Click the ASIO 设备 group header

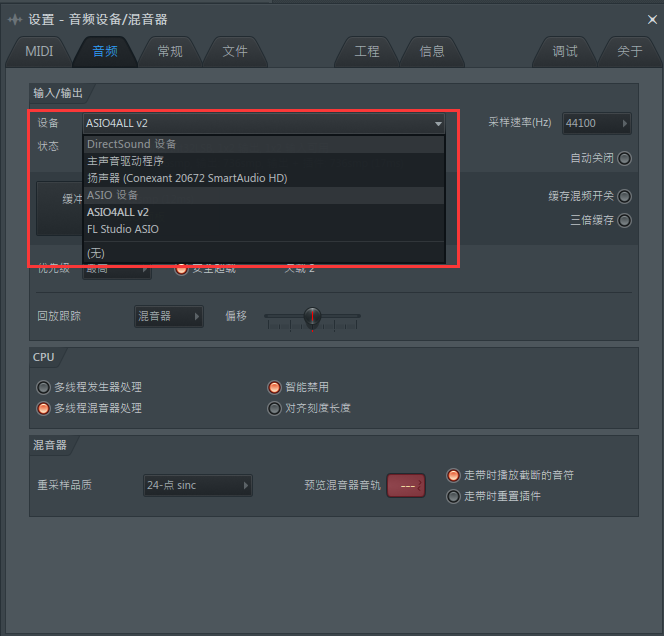[265, 195]
